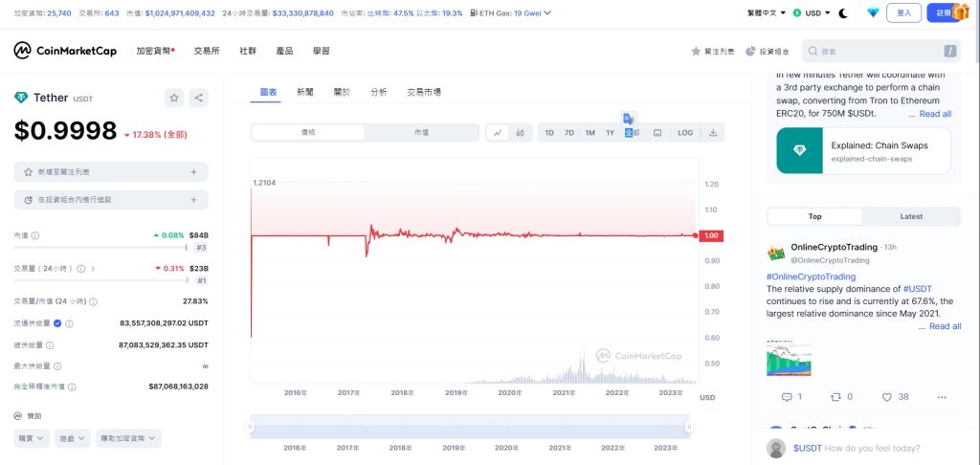Open Explained: Chain Swaps link card
Viewport: 980px width, 465px height.
coord(864,150)
